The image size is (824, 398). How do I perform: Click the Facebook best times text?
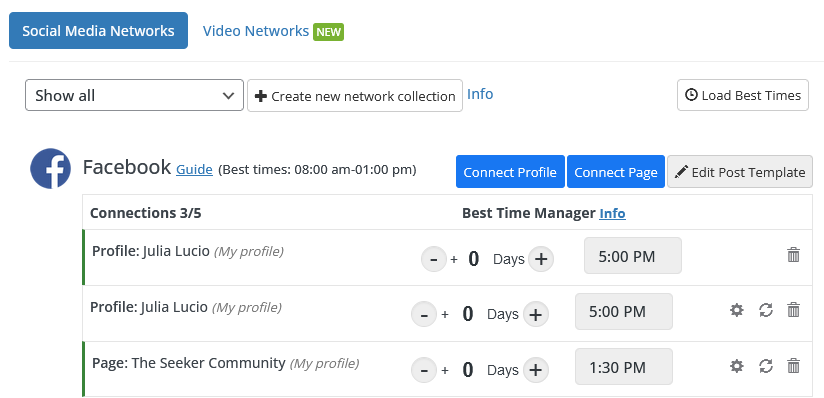317,170
